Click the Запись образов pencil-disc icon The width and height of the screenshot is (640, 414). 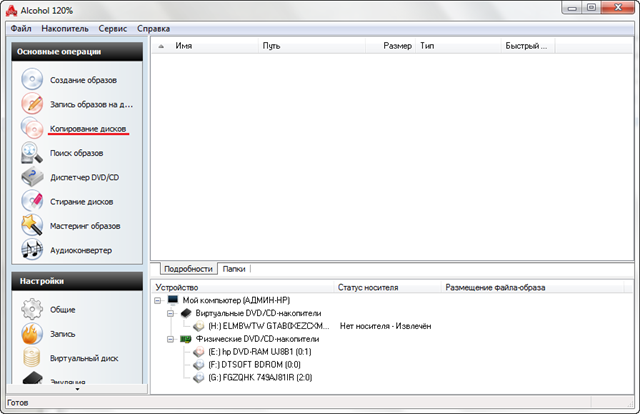32,103
